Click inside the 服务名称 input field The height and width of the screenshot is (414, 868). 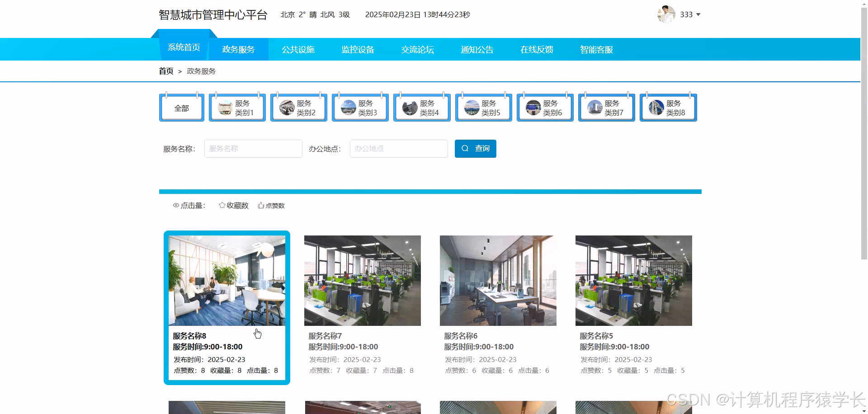pyautogui.click(x=253, y=148)
